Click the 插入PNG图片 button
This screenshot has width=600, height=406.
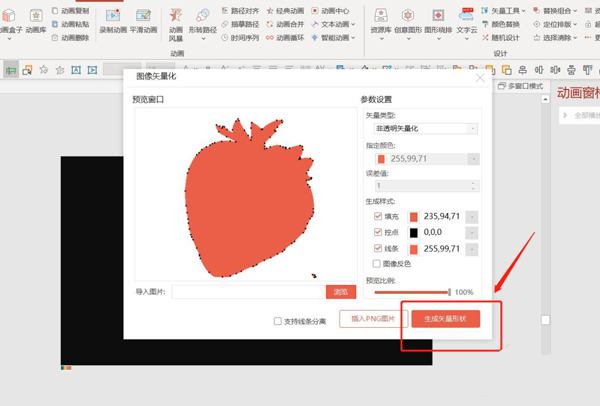pos(373,318)
